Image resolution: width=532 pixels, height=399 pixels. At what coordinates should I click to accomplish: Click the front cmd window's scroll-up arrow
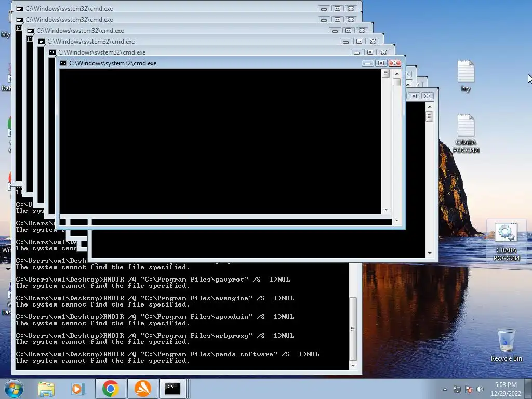coord(396,73)
